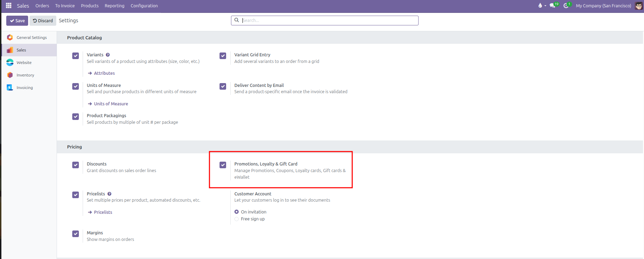644x259 pixels.
Task: Open the activities clock icon
Action: pyautogui.click(x=566, y=6)
